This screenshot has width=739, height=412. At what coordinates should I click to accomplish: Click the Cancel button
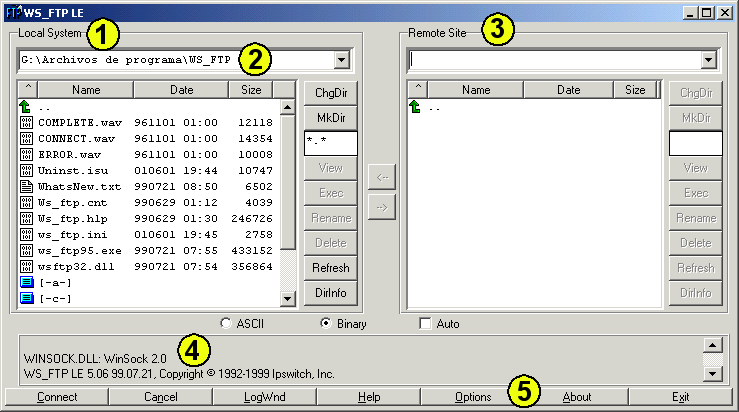[x=161, y=397]
